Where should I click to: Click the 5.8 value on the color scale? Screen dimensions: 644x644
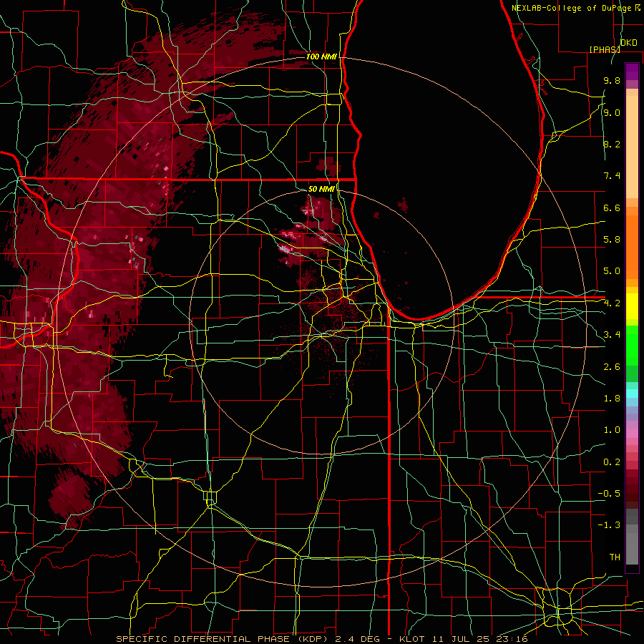pos(612,240)
